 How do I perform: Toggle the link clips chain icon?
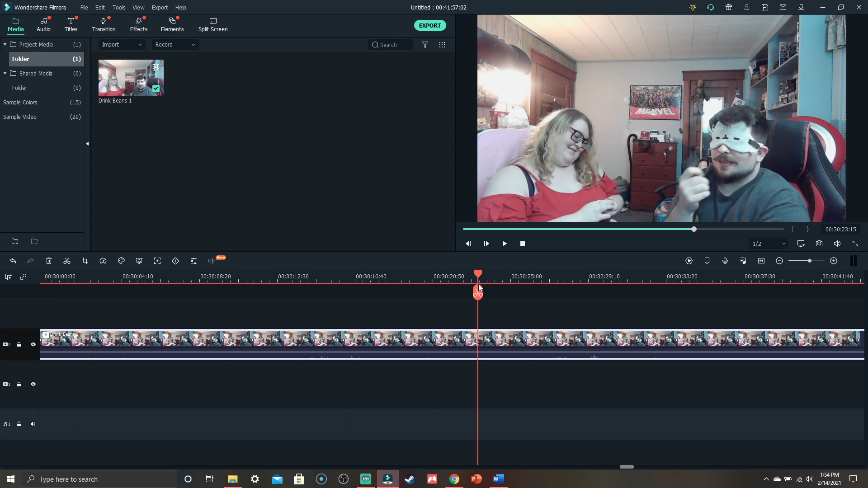[23, 277]
